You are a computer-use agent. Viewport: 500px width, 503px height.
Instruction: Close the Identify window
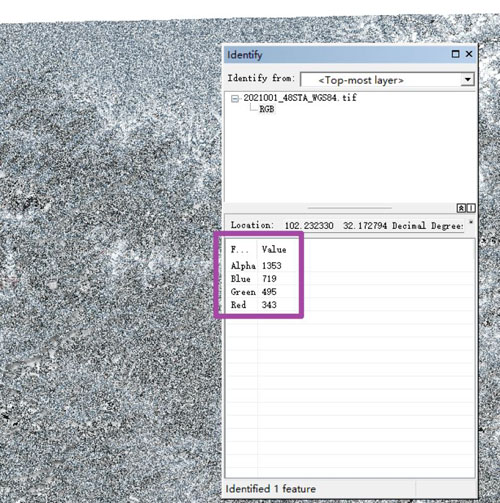click(469, 54)
